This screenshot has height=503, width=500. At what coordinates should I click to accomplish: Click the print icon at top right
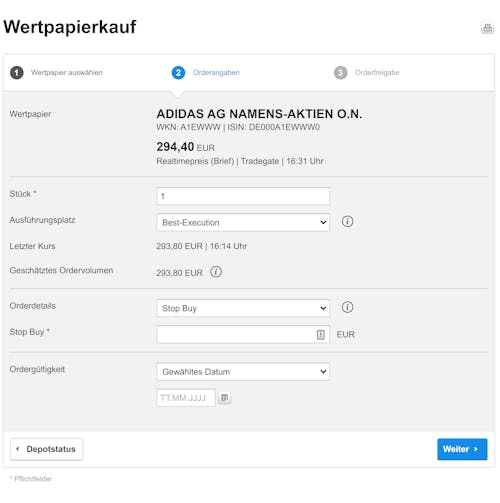pos(487,27)
